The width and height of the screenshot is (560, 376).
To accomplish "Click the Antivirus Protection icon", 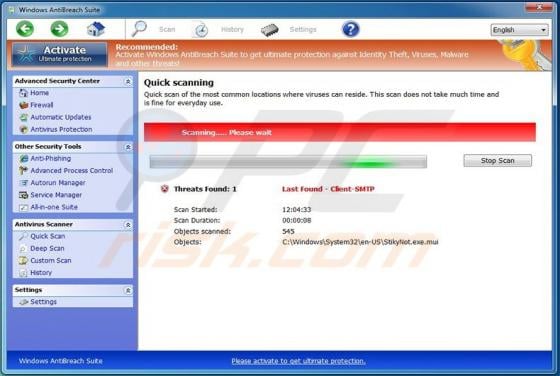I will coord(24,129).
